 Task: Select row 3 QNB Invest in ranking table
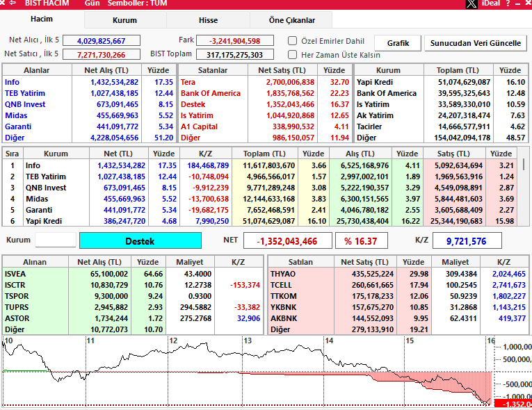(x=259, y=188)
